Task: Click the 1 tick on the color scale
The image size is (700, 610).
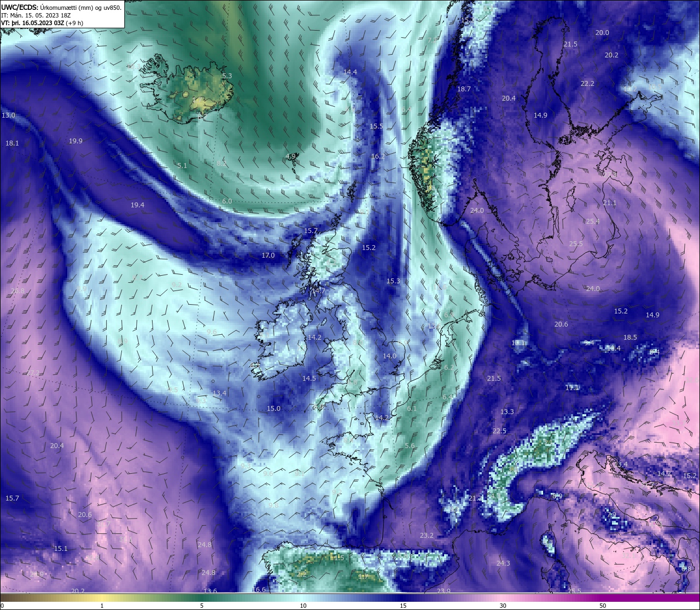Action: (x=102, y=606)
